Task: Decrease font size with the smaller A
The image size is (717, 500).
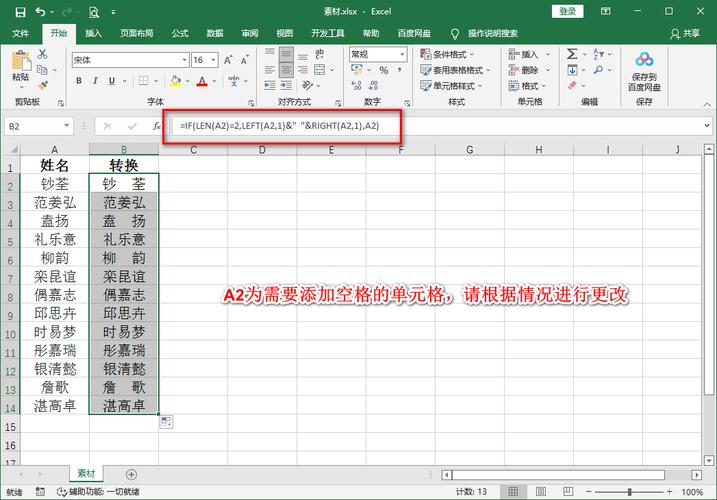Action: 245,60
